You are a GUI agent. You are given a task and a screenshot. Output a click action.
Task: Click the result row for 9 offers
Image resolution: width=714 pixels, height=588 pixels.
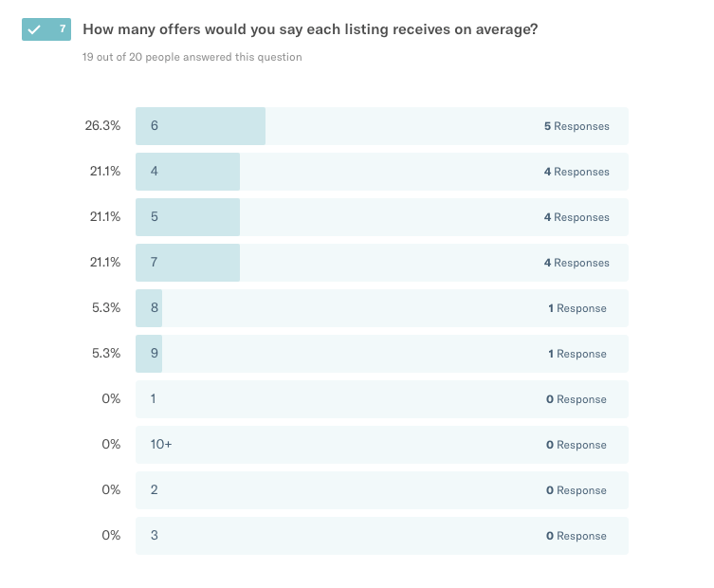(x=381, y=354)
